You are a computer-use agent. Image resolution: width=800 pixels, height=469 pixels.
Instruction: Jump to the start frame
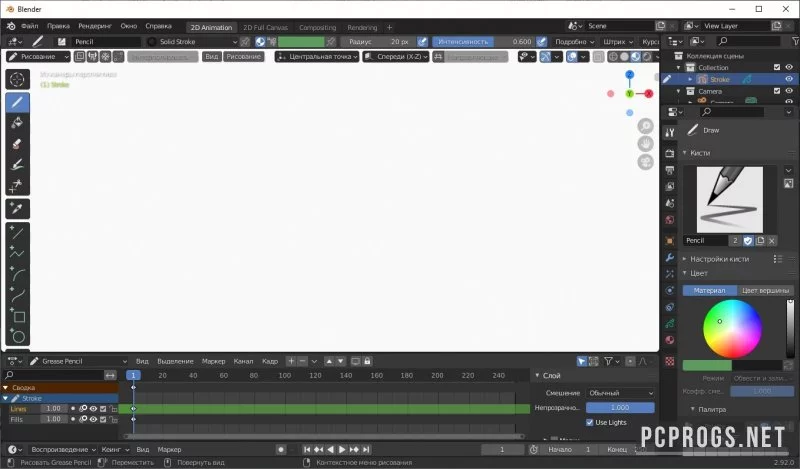[307, 450]
